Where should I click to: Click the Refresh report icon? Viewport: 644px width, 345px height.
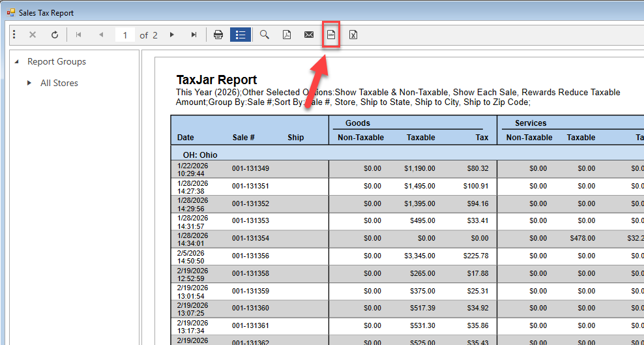[55, 35]
